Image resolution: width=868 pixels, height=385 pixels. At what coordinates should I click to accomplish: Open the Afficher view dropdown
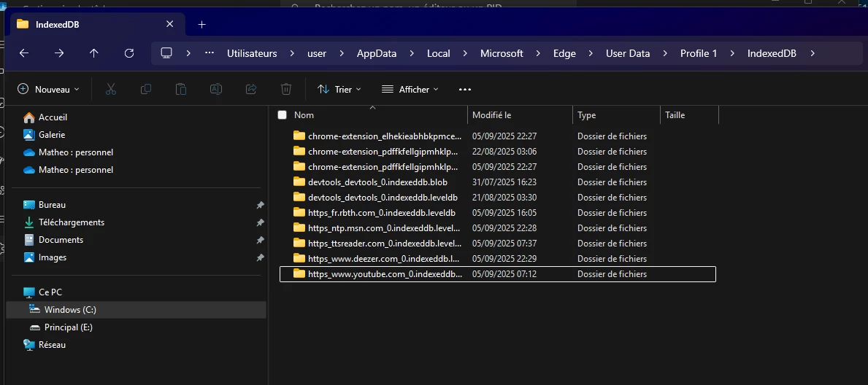[410, 89]
